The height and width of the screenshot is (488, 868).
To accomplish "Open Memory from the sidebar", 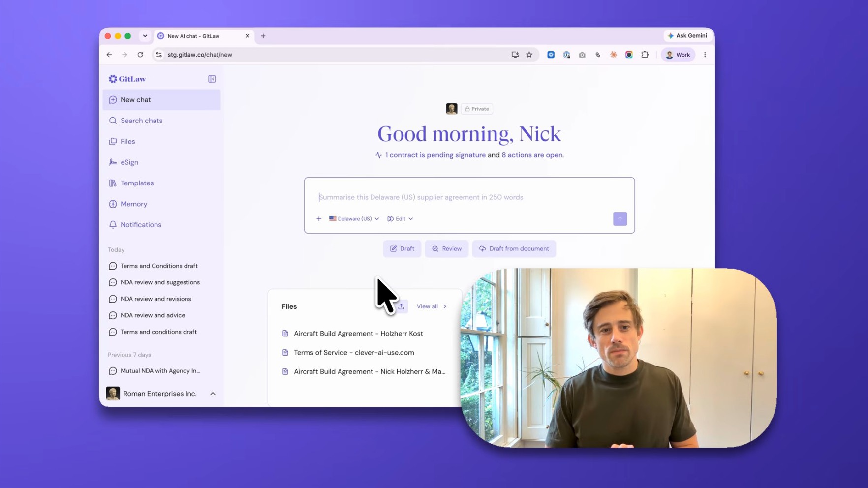I will (x=161, y=204).
